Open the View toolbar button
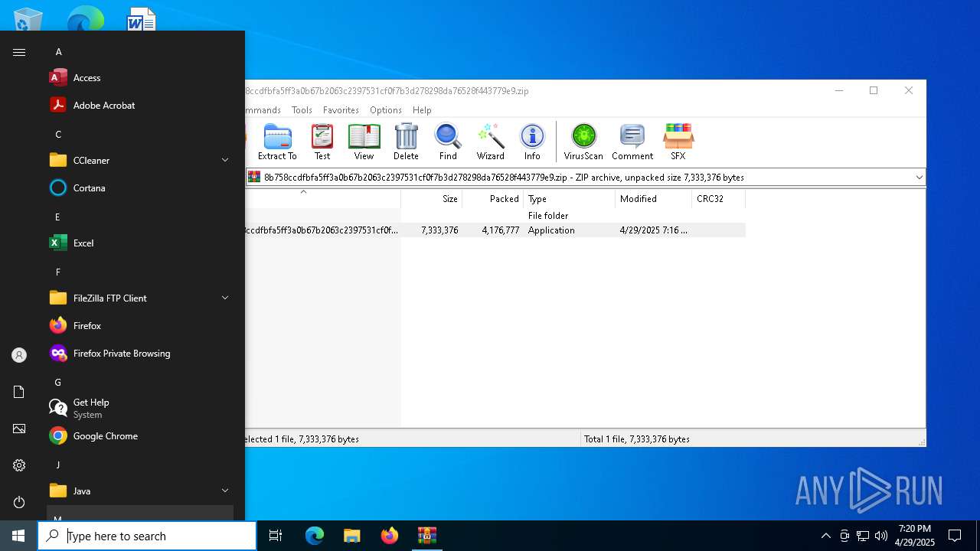The height and width of the screenshot is (551, 980). click(x=364, y=142)
